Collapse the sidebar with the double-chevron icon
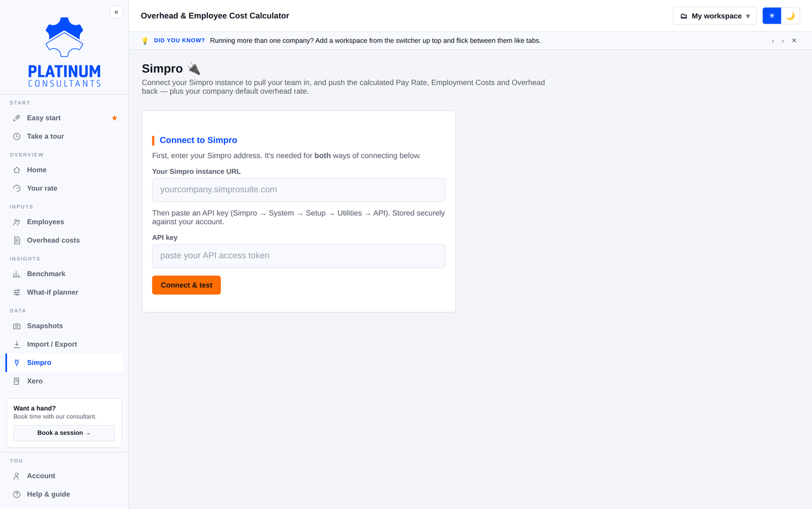The width and height of the screenshot is (812, 509). pyautogui.click(x=116, y=12)
